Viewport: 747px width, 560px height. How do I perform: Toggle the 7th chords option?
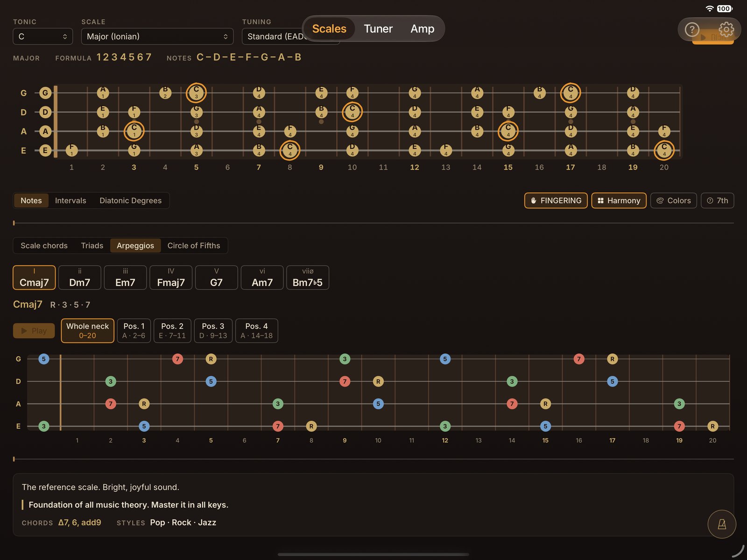point(717,201)
